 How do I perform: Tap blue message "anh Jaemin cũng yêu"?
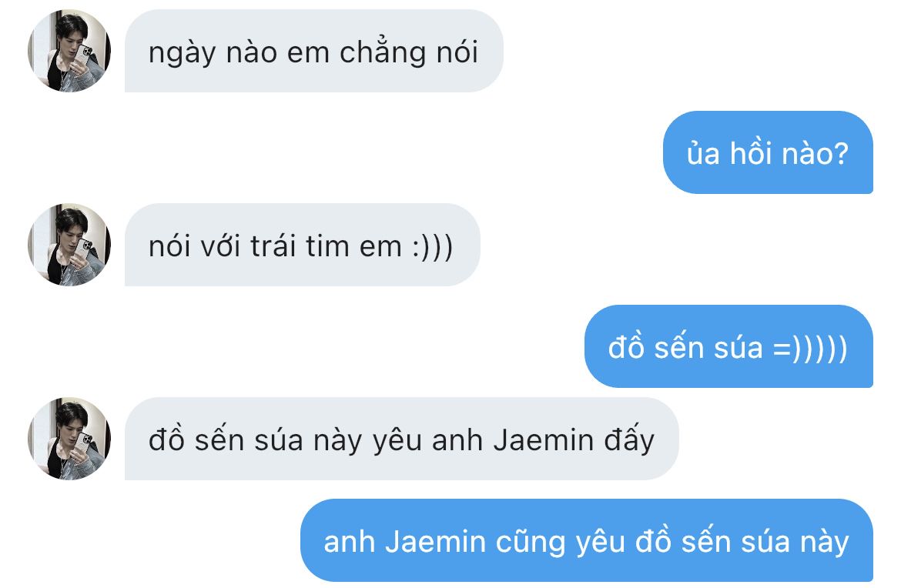tap(587, 540)
